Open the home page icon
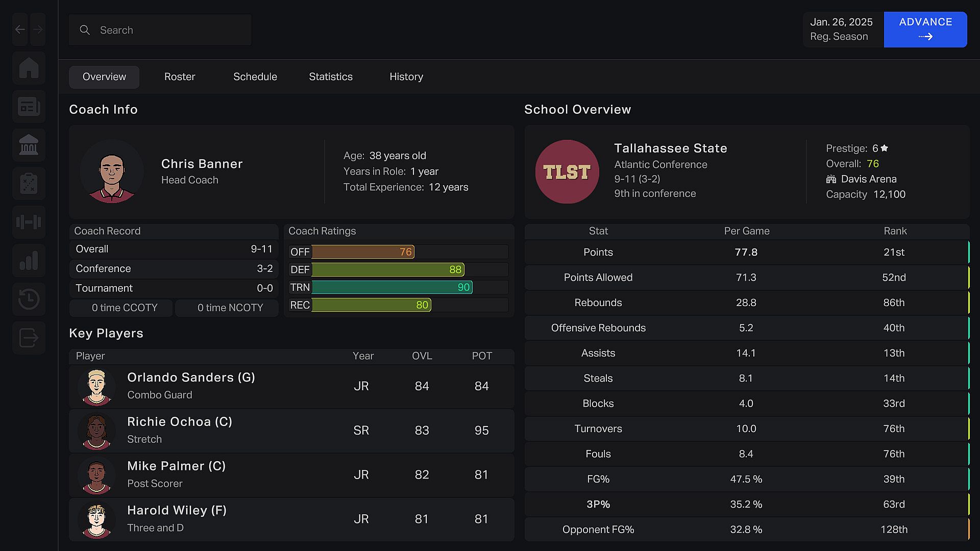The image size is (980, 551). [29, 68]
